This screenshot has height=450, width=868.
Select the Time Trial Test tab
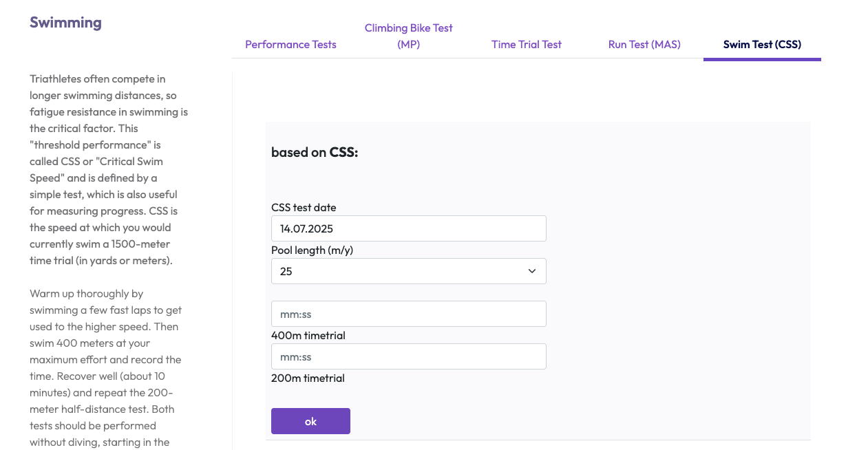[x=527, y=44]
